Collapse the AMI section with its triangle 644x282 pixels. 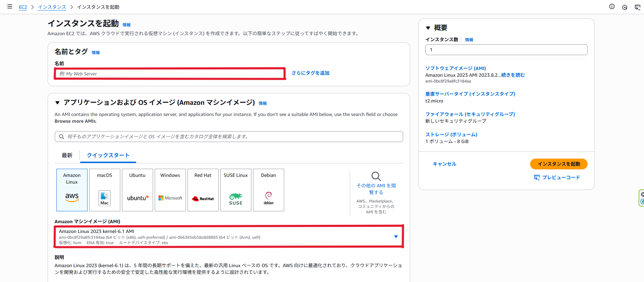pos(57,102)
